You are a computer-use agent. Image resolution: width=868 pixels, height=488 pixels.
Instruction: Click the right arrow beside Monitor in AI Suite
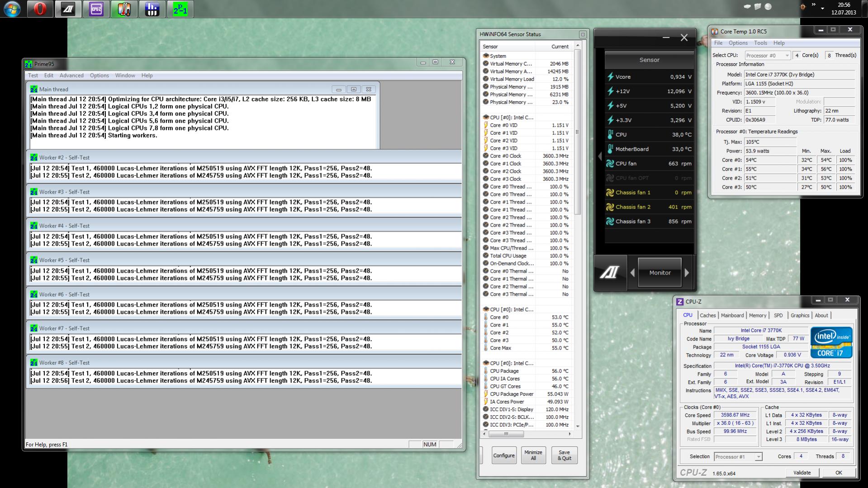pos(687,273)
